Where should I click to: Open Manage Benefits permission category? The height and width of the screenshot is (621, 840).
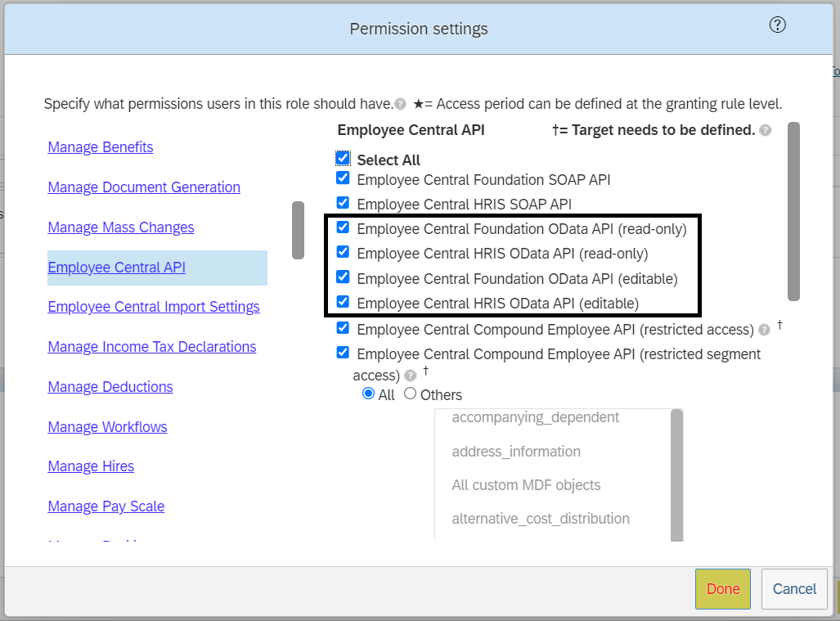coord(100,146)
